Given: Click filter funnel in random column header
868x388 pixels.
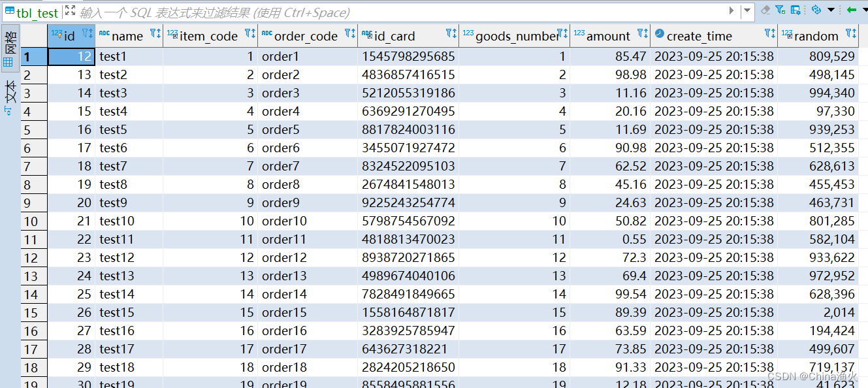Looking at the screenshot, I should click(850, 33).
